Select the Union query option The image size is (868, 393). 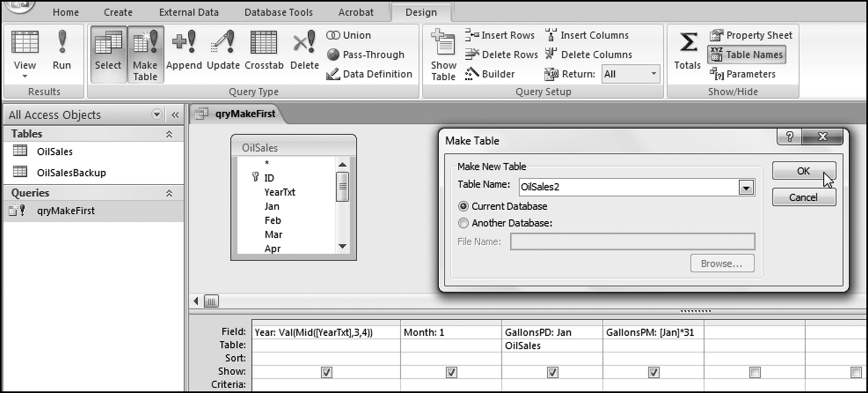[x=349, y=35]
